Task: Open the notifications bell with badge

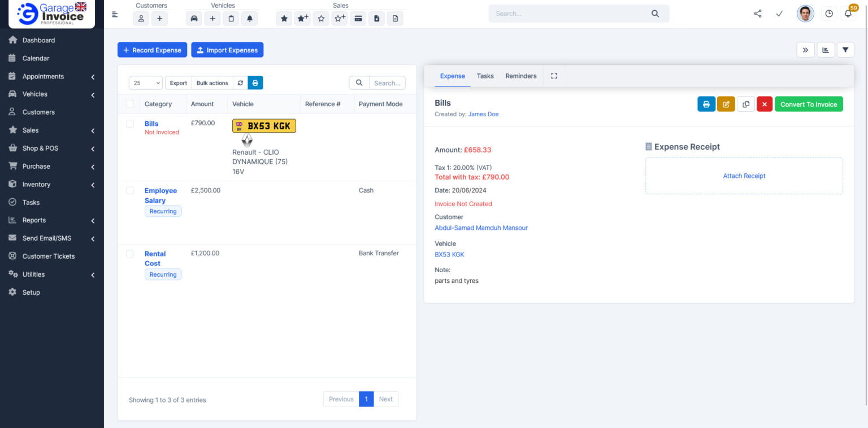Action: click(x=848, y=14)
